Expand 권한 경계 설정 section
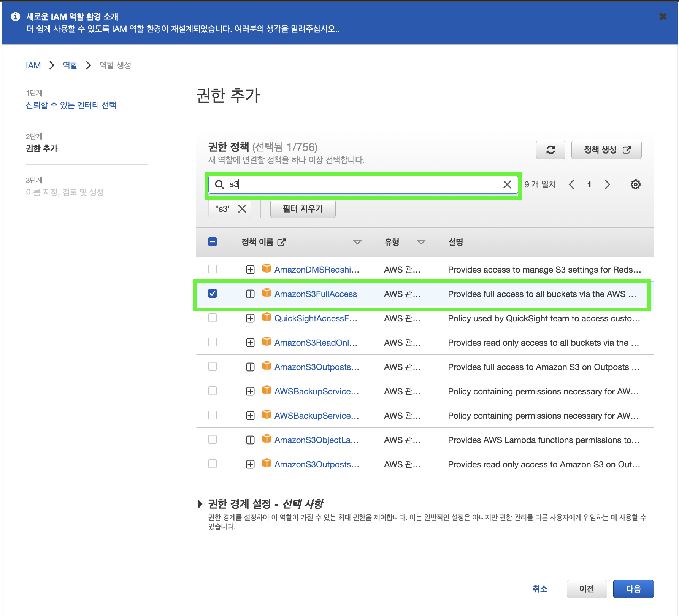The width and height of the screenshot is (679, 616). 200,504
